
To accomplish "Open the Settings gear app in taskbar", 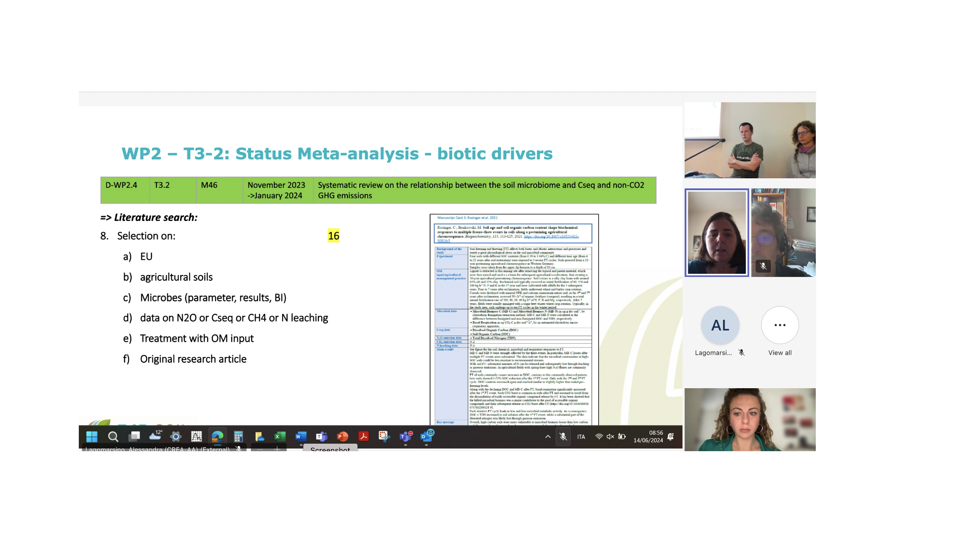I will click(x=176, y=436).
